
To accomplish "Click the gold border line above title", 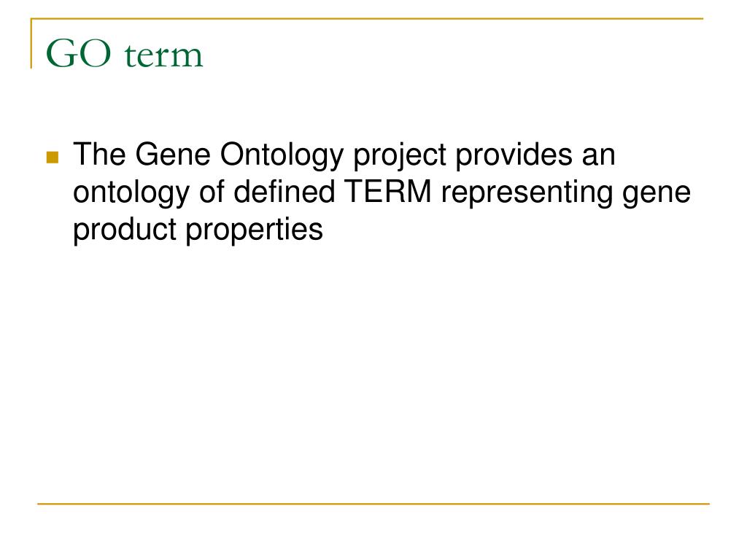I will click(x=367, y=19).
